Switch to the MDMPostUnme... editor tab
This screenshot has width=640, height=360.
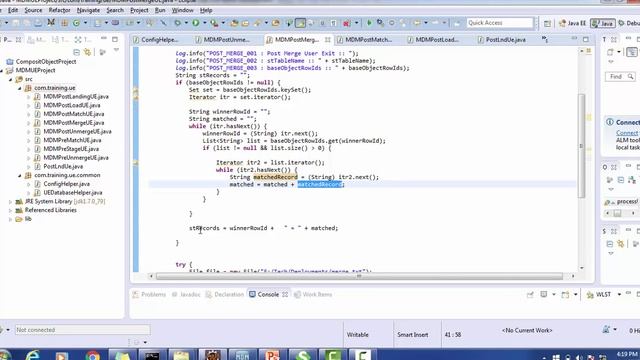222,40
